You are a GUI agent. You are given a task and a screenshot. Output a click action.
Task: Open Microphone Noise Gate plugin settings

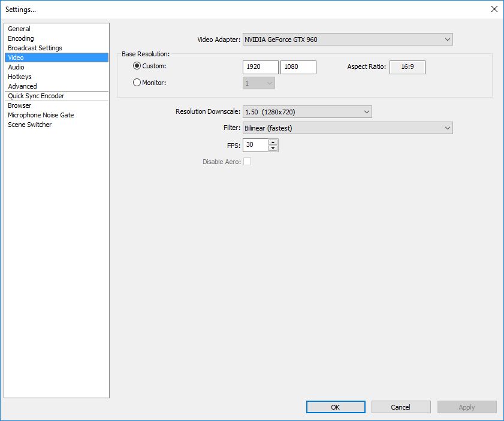pyautogui.click(x=41, y=115)
